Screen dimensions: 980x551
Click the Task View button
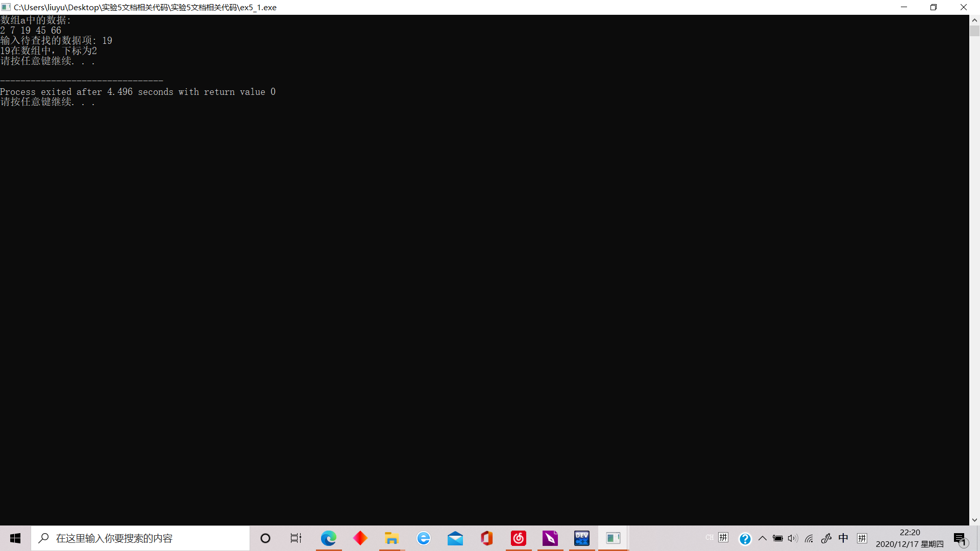click(x=296, y=538)
